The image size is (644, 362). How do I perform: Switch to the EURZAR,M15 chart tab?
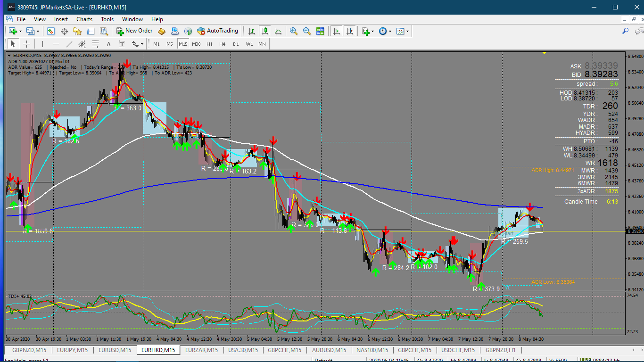pos(202,350)
